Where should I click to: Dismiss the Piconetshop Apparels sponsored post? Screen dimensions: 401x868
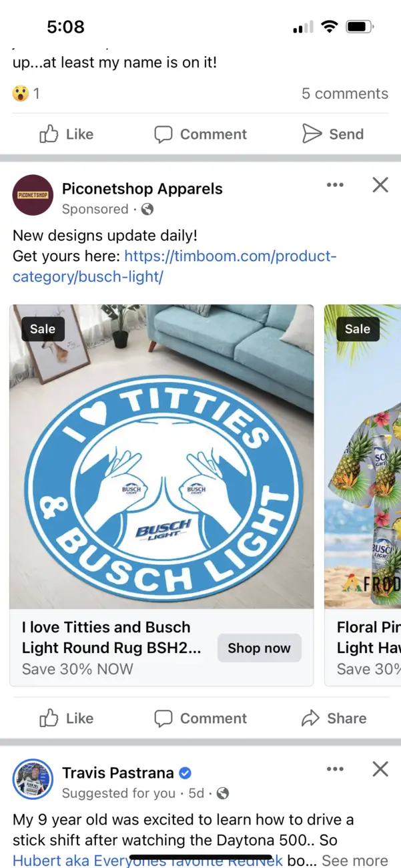click(x=380, y=185)
